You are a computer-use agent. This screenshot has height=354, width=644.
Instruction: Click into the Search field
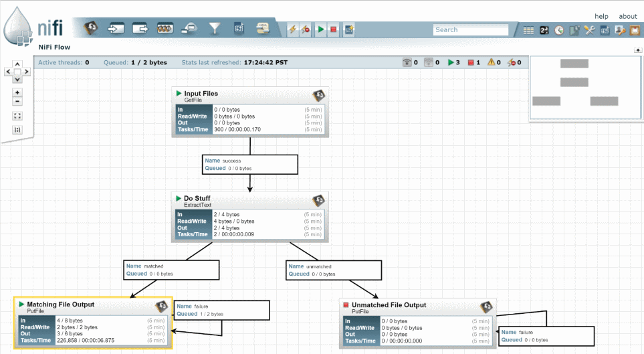coord(471,29)
